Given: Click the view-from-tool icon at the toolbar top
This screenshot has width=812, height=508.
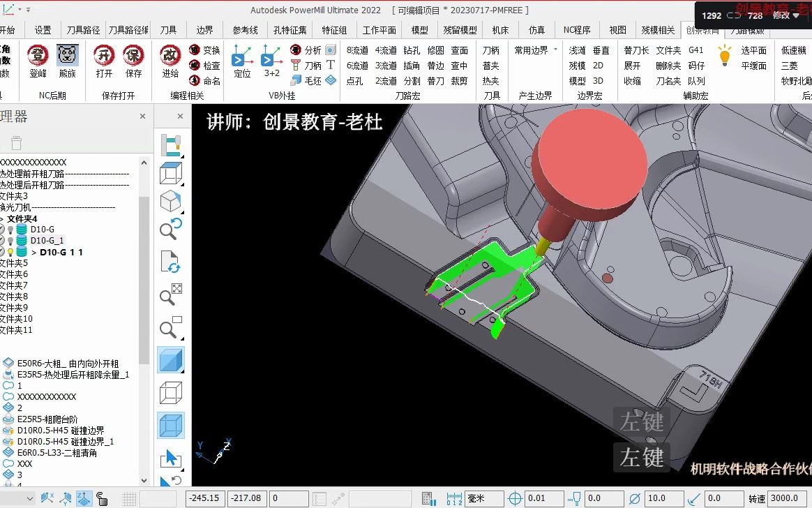Looking at the screenshot, I should [171, 146].
